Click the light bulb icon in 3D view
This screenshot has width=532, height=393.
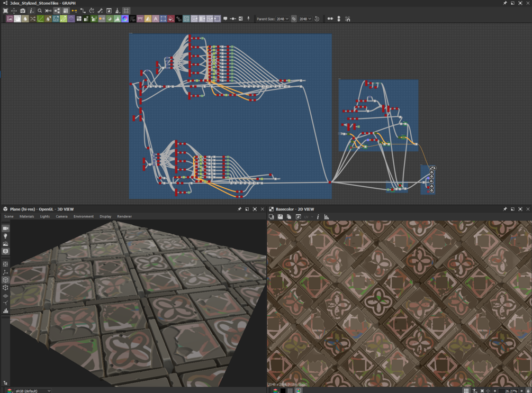click(6, 236)
